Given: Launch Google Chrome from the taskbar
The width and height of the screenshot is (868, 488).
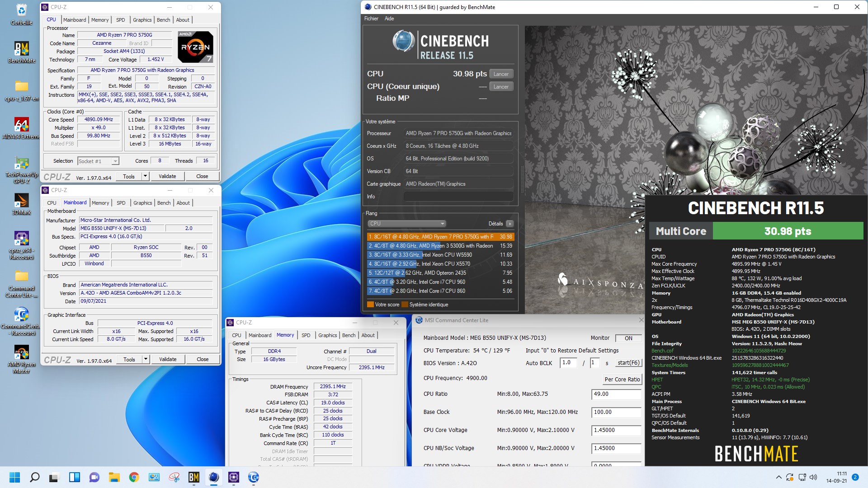Looking at the screenshot, I should pyautogui.click(x=134, y=477).
